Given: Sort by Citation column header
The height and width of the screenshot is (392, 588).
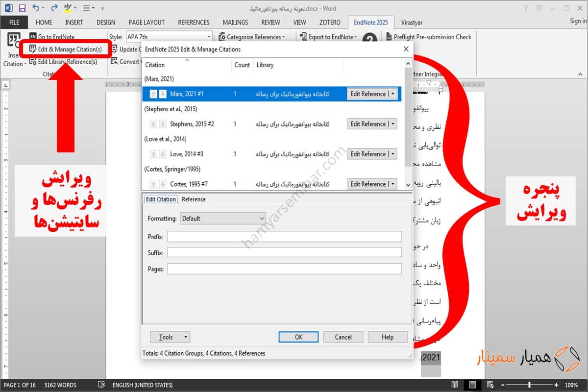Looking at the screenshot, I should [186, 65].
